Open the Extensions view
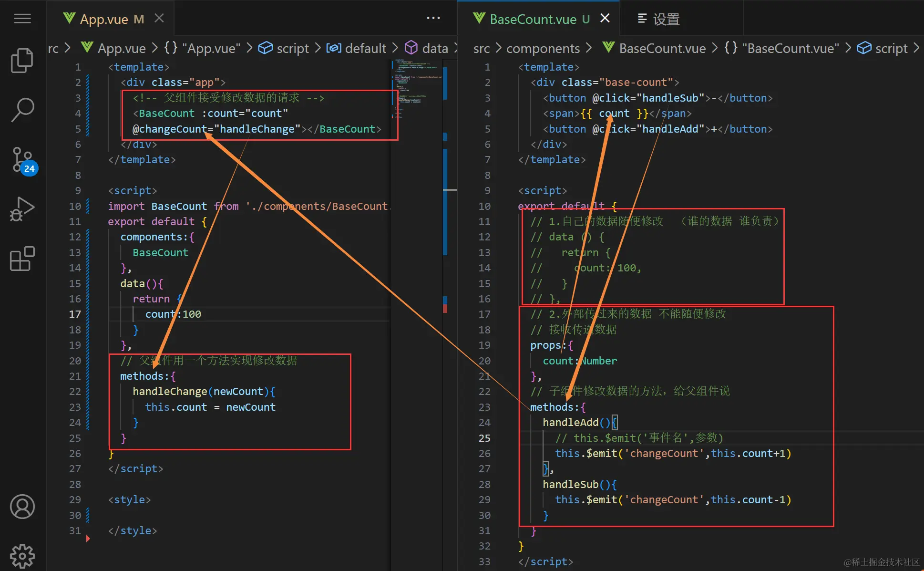 (22, 259)
